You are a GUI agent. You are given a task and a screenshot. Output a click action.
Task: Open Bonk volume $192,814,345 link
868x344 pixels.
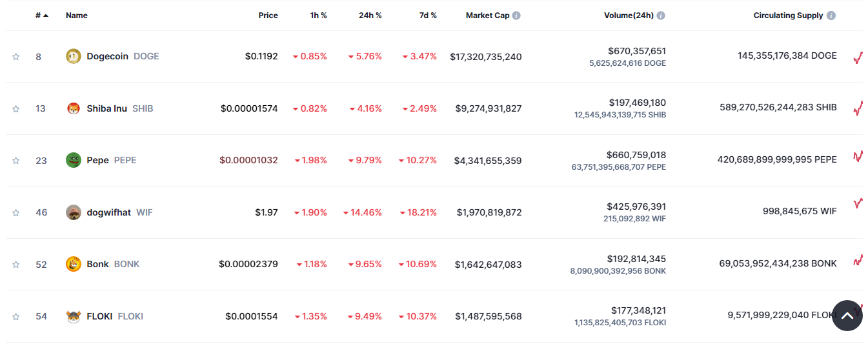(638, 259)
